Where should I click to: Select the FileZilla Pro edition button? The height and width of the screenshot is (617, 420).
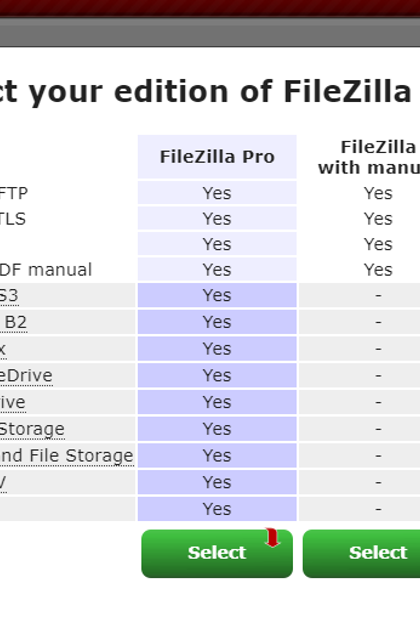click(217, 553)
